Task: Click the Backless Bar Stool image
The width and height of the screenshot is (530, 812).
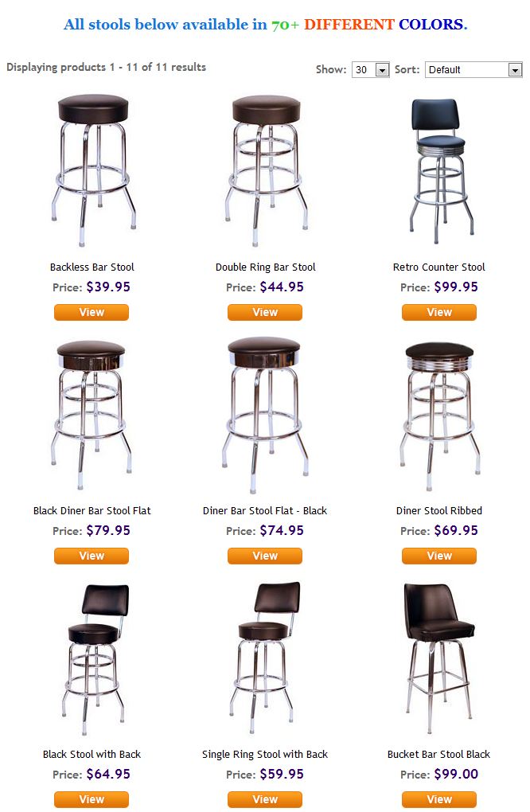Action: pos(92,170)
